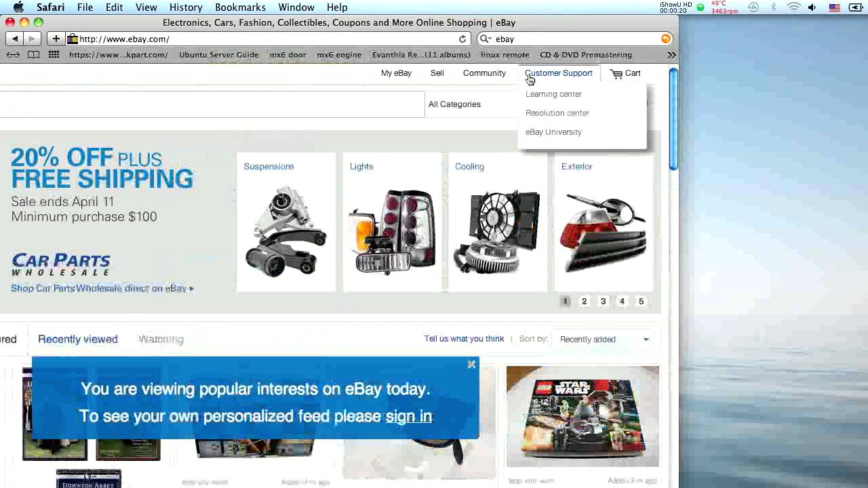868x488 pixels.
Task: Open the Cooling category thumbnail
Action: point(498,222)
